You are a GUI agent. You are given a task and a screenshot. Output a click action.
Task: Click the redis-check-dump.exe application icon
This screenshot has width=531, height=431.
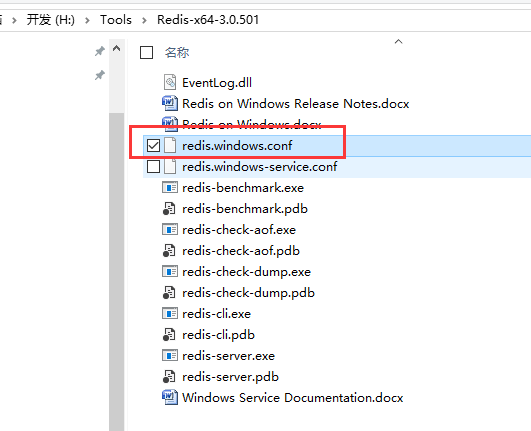tap(170, 272)
